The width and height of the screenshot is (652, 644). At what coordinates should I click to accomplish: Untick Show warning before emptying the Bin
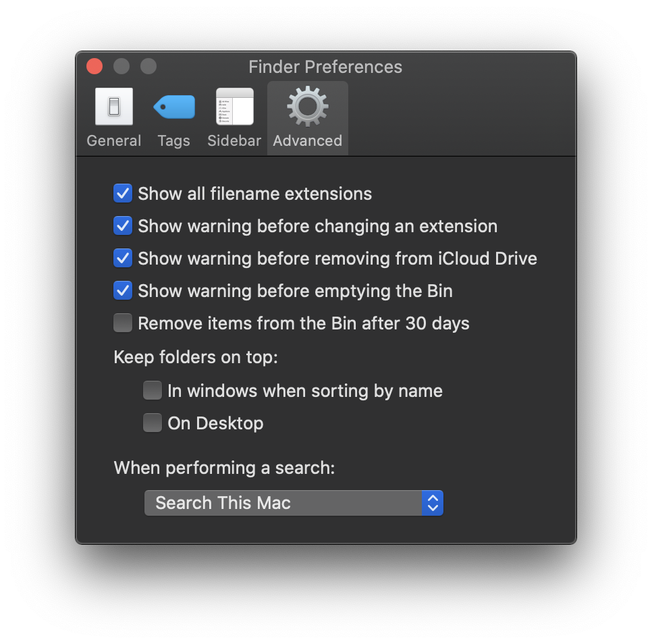coord(123,291)
